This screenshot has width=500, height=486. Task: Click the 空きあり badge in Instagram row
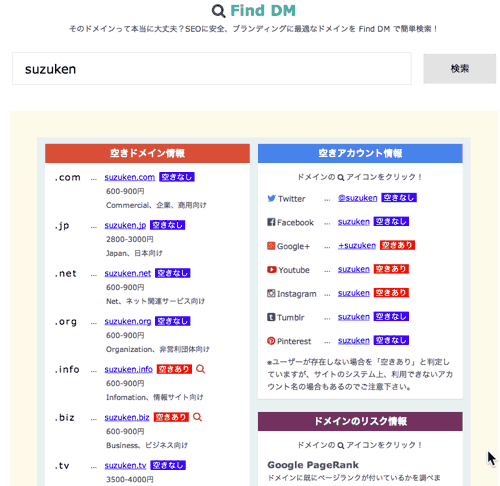pos(391,293)
